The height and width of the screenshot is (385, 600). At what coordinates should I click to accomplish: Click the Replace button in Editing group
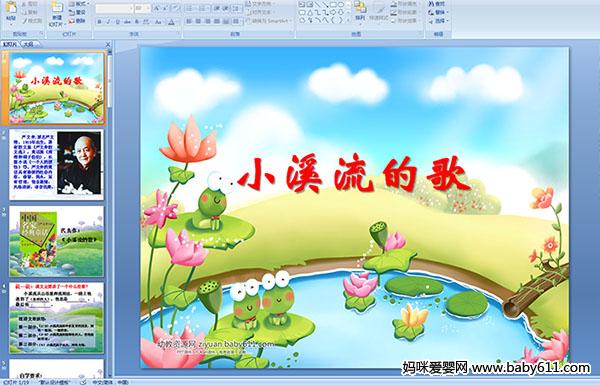click(438, 13)
